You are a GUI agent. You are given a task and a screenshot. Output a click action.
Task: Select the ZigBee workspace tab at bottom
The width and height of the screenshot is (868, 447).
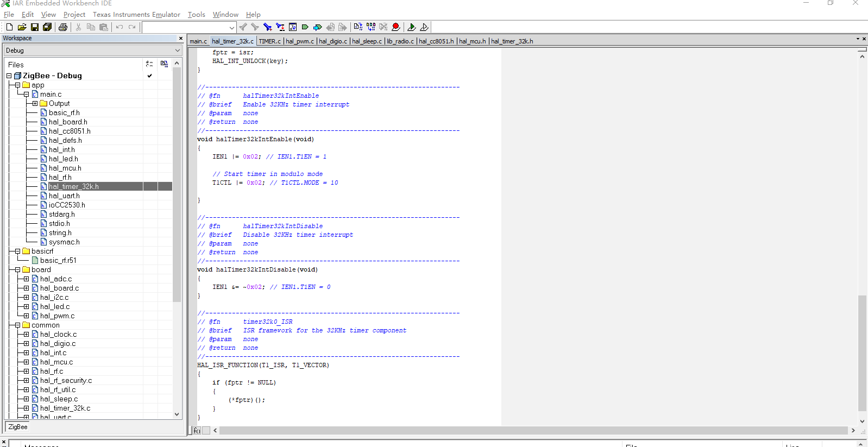[18, 427]
